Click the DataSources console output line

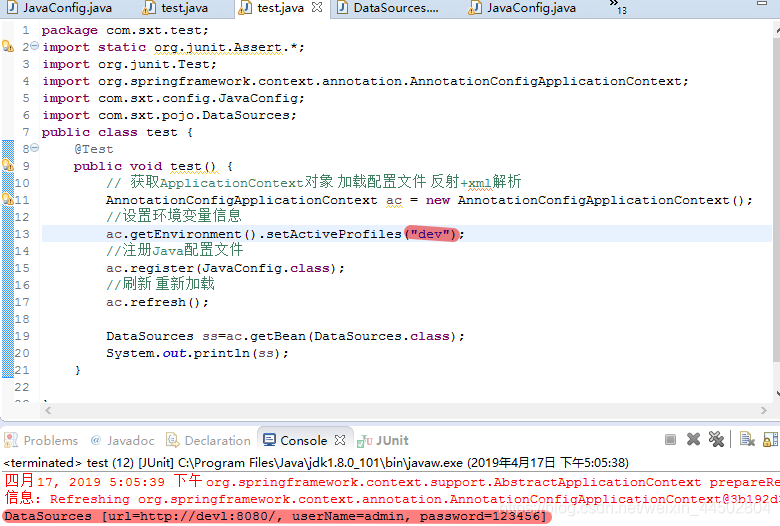tap(276, 517)
